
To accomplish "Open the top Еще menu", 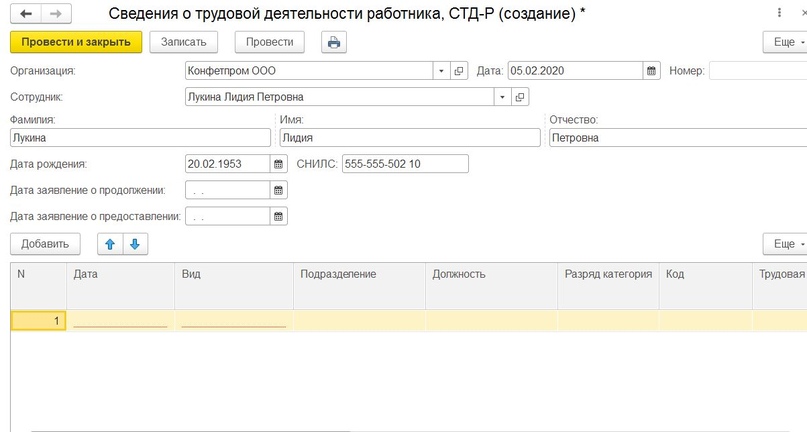I will pos(785,42).
